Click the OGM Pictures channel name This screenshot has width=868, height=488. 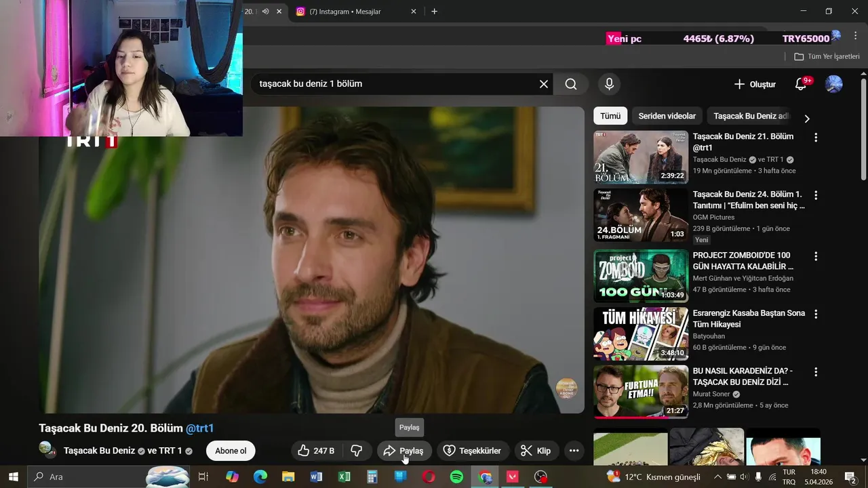713,218
